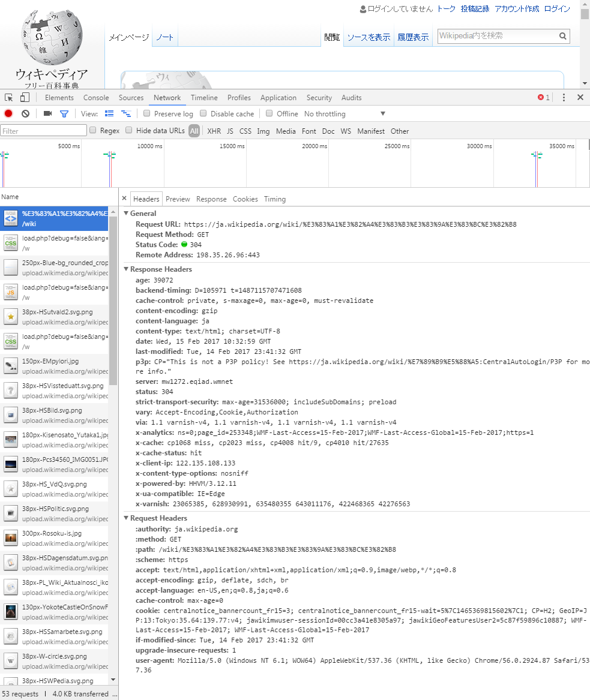Toggle the blue filter funnel icon

click(x=64, y=114)
